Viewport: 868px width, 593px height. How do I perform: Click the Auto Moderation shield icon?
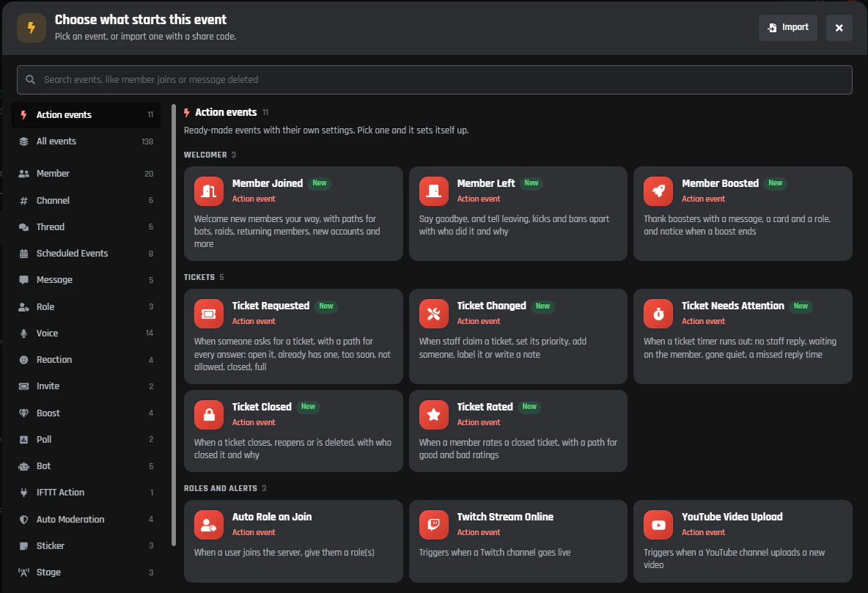tap(23, 520)
